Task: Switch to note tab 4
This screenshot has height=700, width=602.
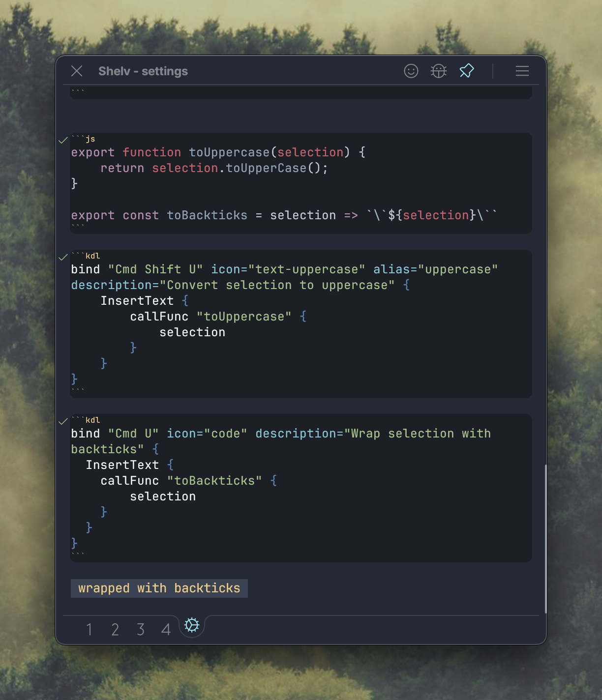Action: [166, 629]
